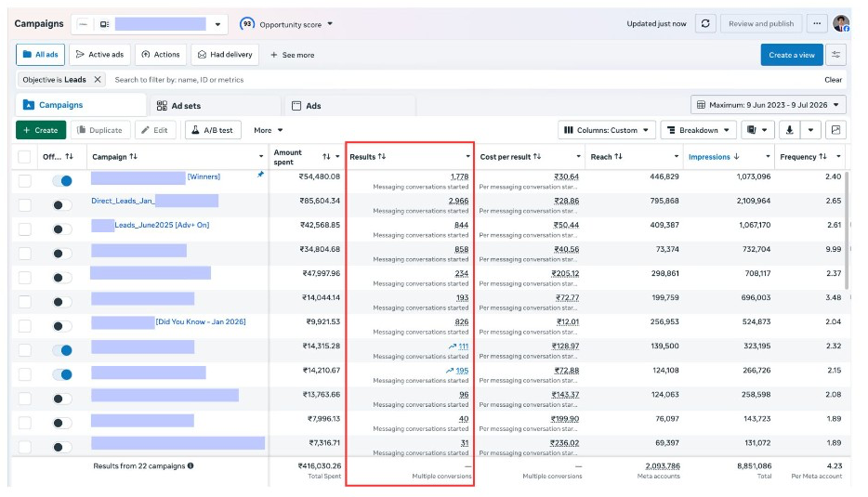Click the refresh data icon
Image resolution: width=868 pixels, height=497 pixels.
(705, 24)
